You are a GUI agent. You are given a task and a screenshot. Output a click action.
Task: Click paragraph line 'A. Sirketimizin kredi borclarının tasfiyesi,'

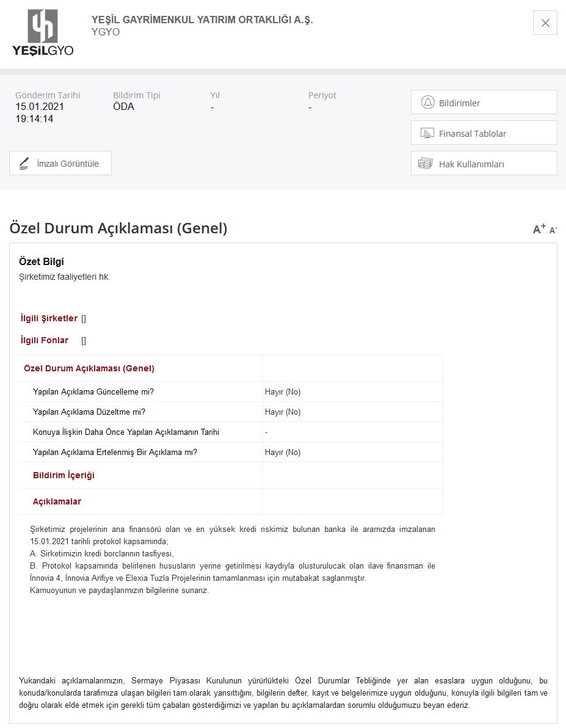(102, 553)
